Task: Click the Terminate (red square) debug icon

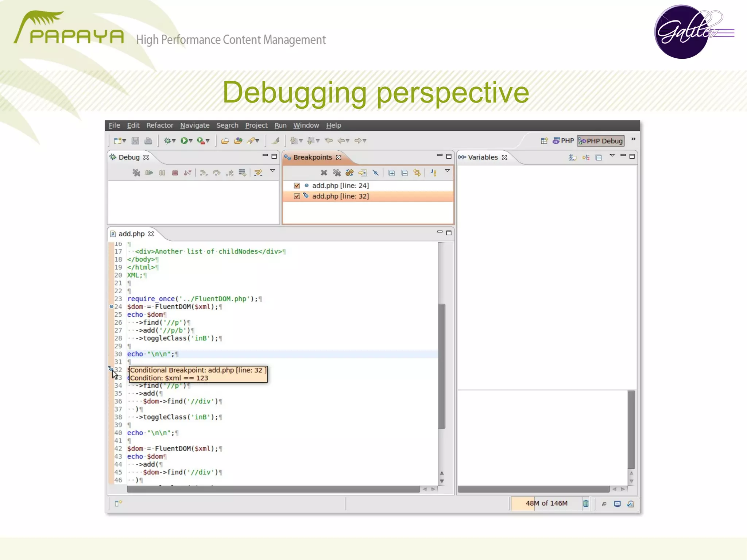Action: pos(175,173)
